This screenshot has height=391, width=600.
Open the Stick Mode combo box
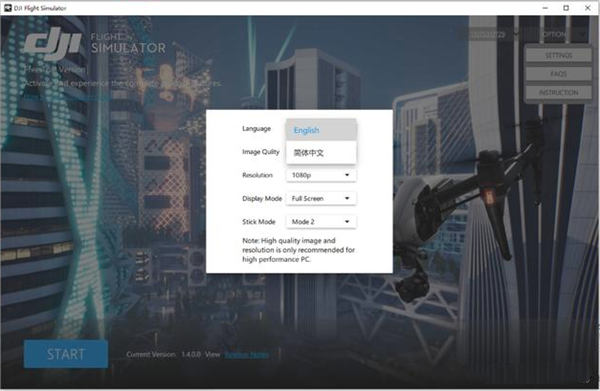point(321,222)
